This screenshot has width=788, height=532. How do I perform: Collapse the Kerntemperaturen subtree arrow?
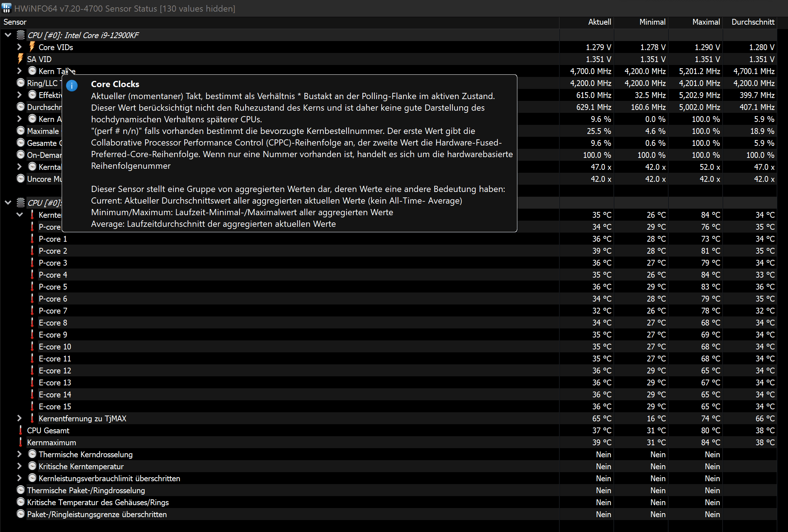click(20, 214)
